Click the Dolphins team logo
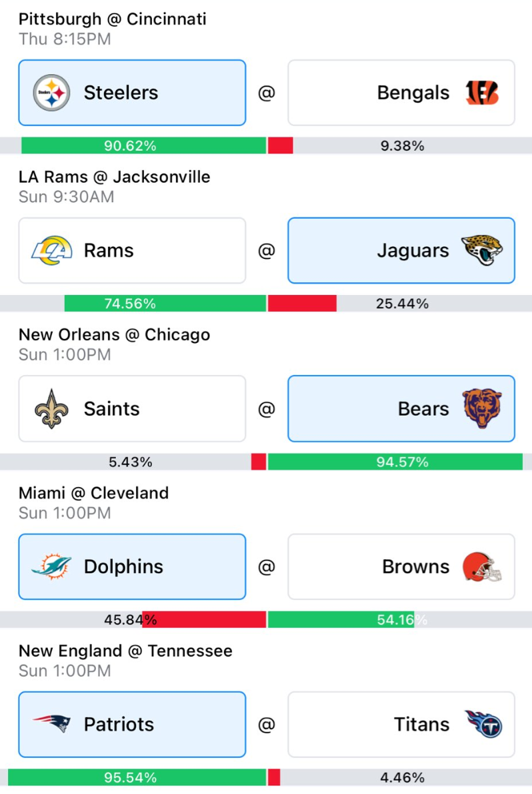 point(51,566)
